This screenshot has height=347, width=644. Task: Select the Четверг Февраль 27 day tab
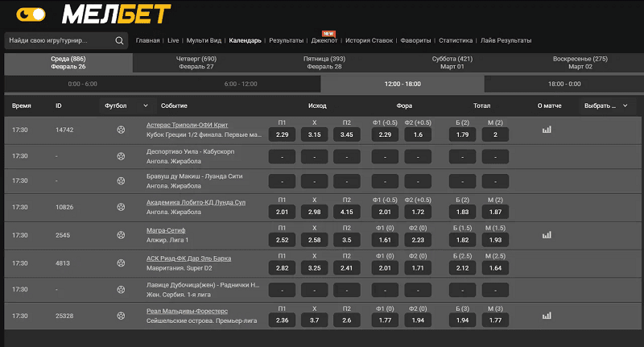click(x=196, y=63)
